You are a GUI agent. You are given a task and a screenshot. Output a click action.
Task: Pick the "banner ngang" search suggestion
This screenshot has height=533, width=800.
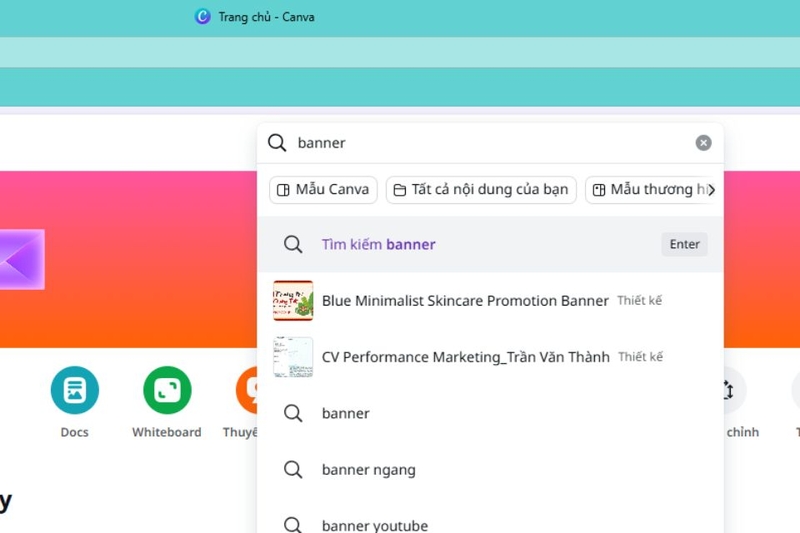(x=490, y=469)
